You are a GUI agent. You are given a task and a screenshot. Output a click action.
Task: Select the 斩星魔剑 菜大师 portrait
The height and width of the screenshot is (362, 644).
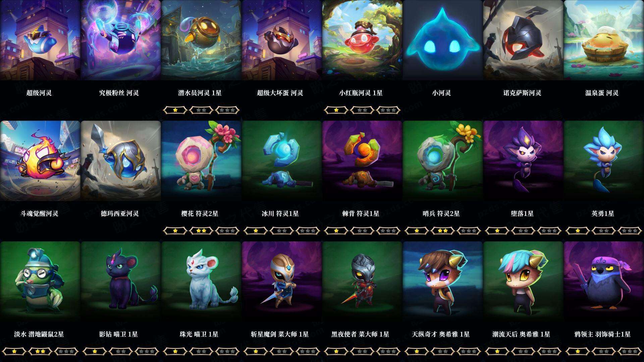click(281, 281)
